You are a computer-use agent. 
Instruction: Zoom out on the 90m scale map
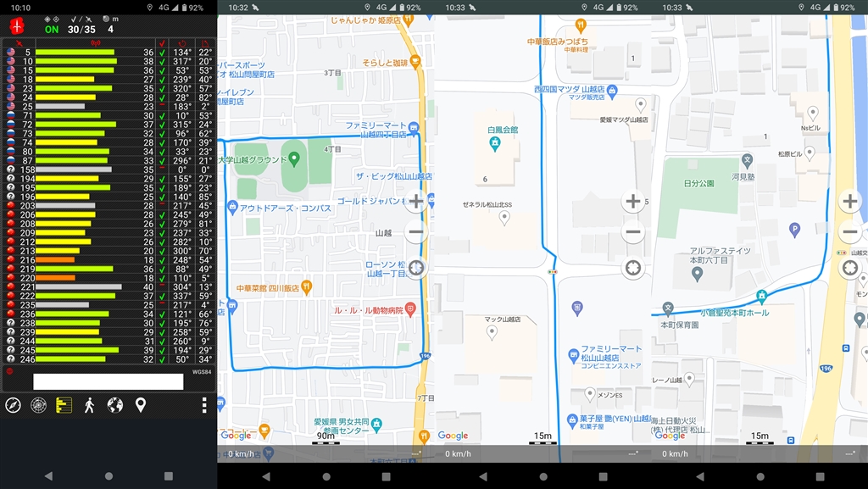(416, 231)
